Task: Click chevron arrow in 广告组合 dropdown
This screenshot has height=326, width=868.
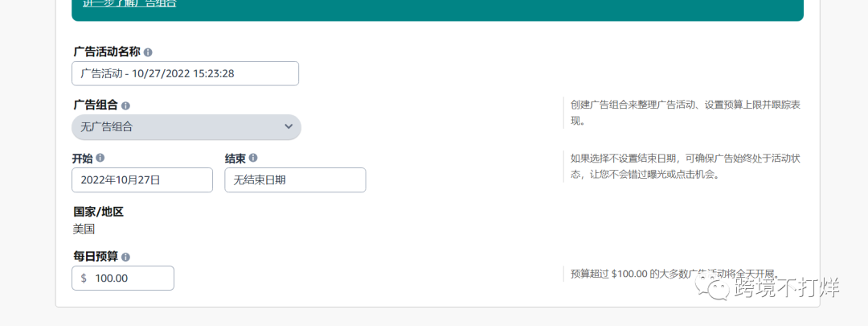Action: (x=289, y=126)
